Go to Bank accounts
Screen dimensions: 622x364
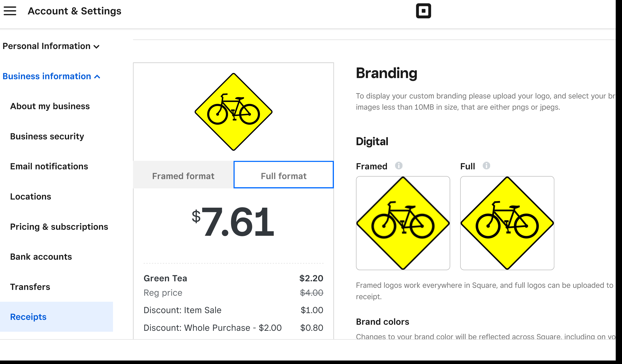coord(41,256)
